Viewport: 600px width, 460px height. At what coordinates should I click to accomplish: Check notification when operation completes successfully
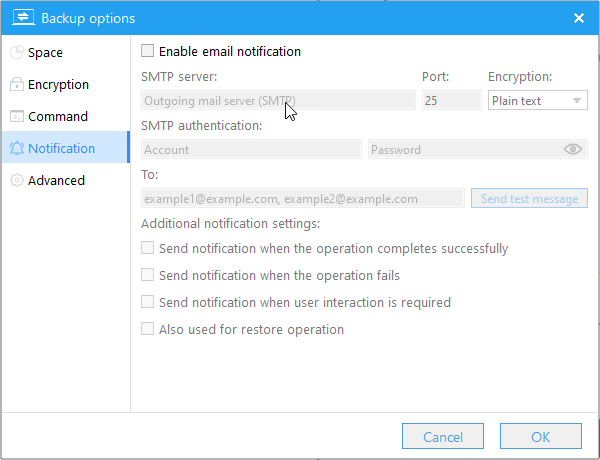(x=148, y=248)
